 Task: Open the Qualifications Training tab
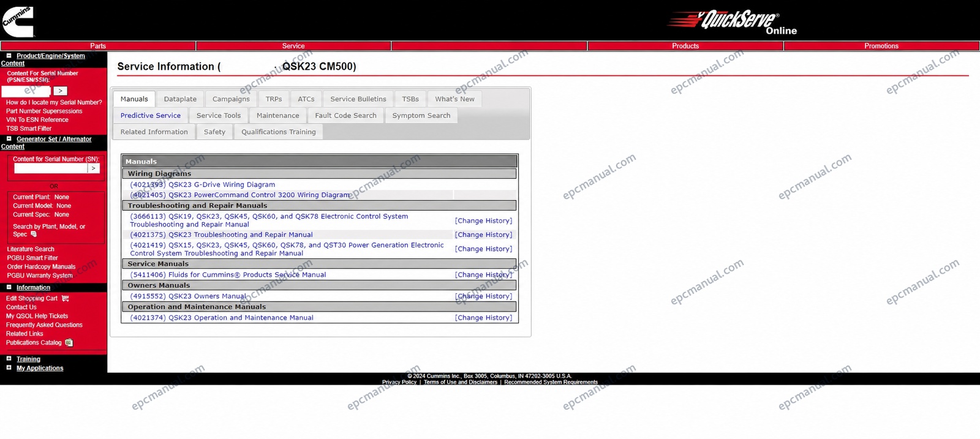coord(279,132)
